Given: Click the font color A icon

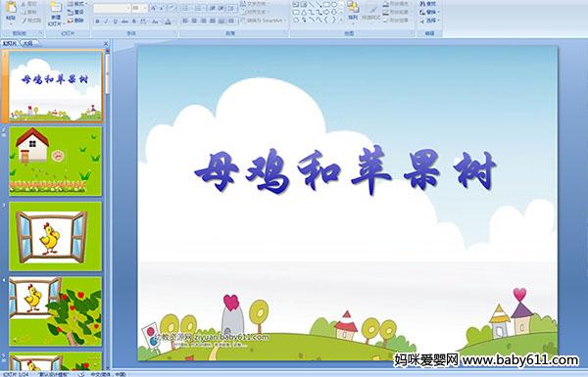Looking at the screenshot, I should [168, 22].
